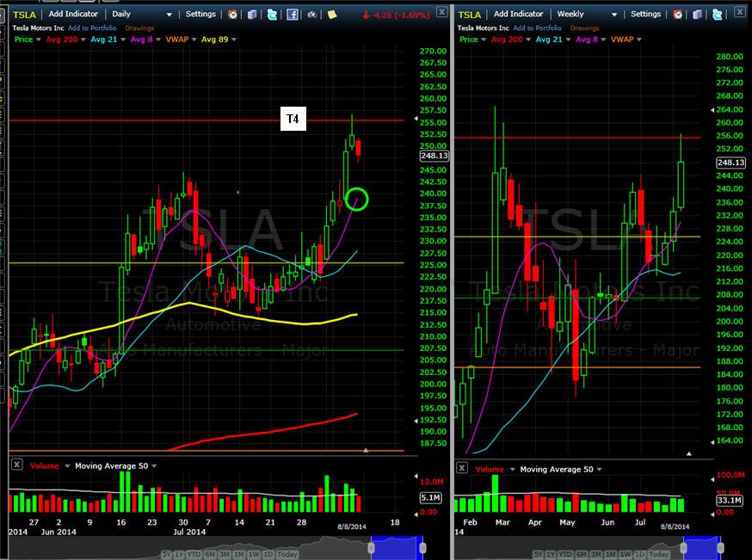Click the T4 label on the red resistance line
This screenshot has height=560, width=752.
point(293,119)
